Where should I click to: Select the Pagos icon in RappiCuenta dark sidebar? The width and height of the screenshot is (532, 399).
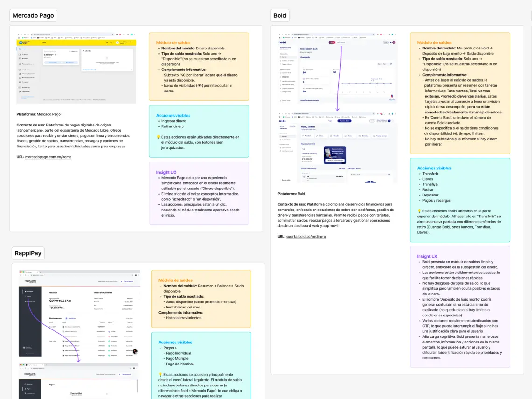(x=26, y=296)
